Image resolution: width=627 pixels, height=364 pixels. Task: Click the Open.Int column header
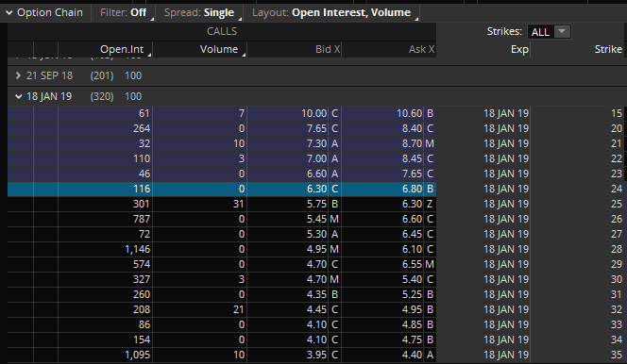[x=122, y=49]
